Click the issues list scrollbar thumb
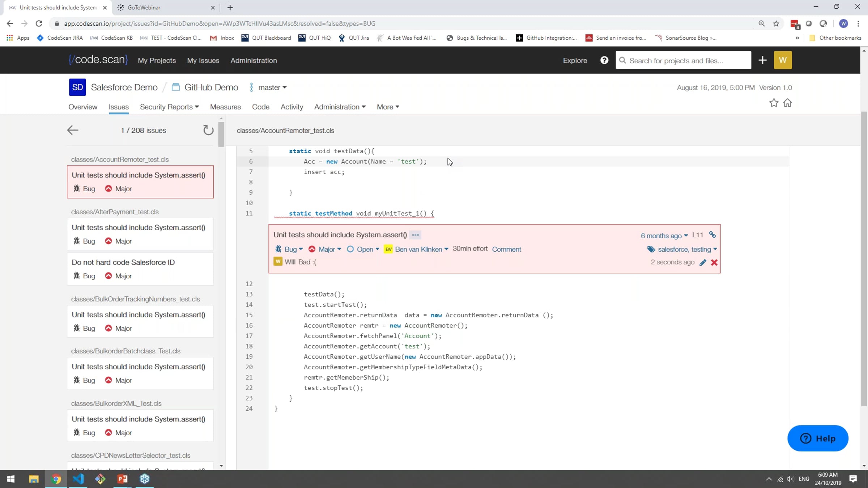Screen dimensions: 868x488 [221, 134]
